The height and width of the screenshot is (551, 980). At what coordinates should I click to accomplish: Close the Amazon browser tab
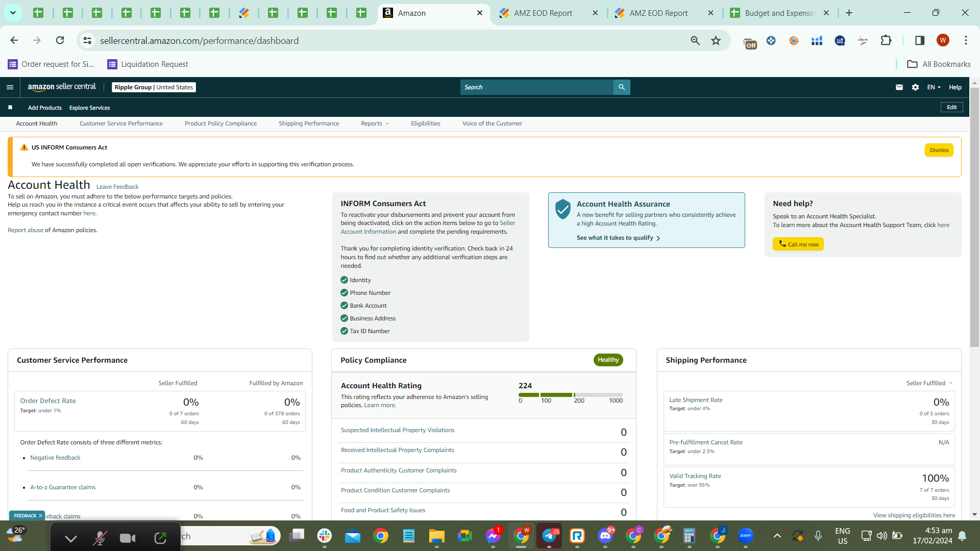(x=480, y=13)
